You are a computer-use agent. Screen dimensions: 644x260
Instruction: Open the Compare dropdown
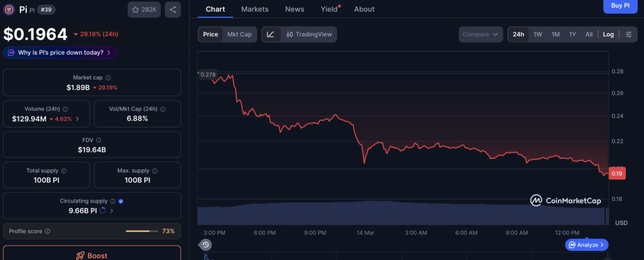click(x=481, y=34)
